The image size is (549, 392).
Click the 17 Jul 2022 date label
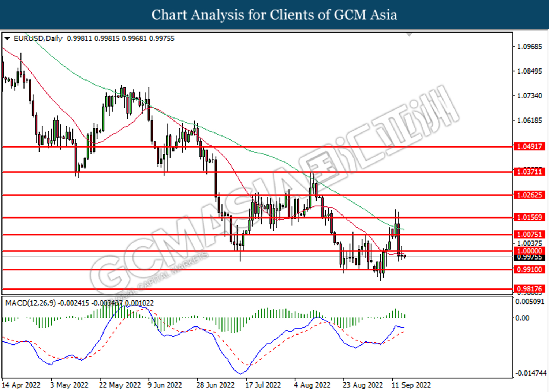click(x=263, y=385)
